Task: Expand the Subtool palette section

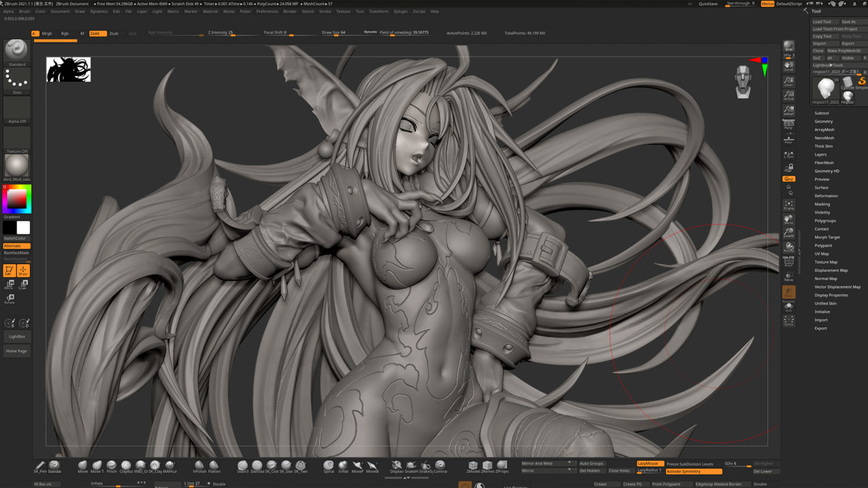Action: pos(821,113)
